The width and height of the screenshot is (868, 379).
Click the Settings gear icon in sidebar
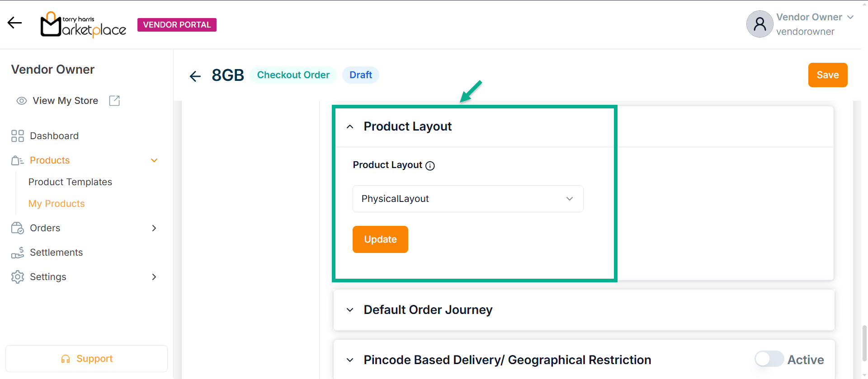click(x=18, y=277)
